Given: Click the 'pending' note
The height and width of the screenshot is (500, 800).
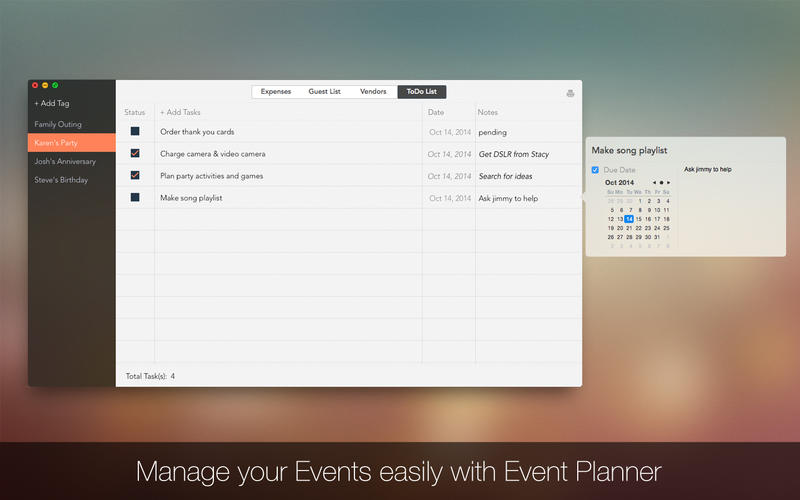Looking at the screenshot, I should (x=492, y=133).
